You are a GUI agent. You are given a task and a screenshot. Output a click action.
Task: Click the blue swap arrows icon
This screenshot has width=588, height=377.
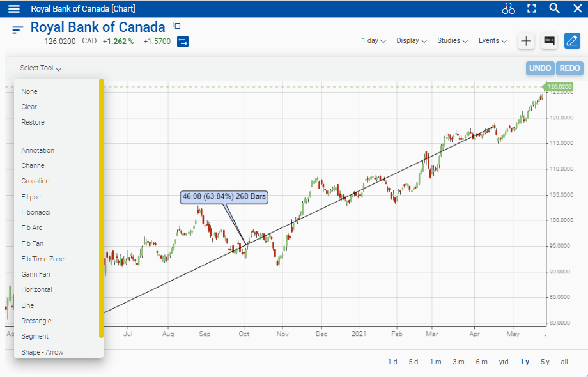click(x=183, y=42)
